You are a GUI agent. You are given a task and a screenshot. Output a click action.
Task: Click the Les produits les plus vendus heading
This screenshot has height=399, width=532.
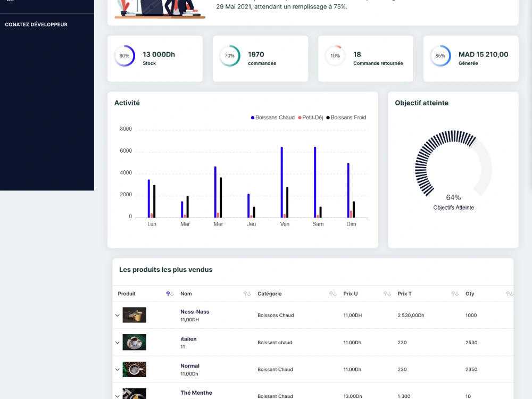(x=165, y=270)
